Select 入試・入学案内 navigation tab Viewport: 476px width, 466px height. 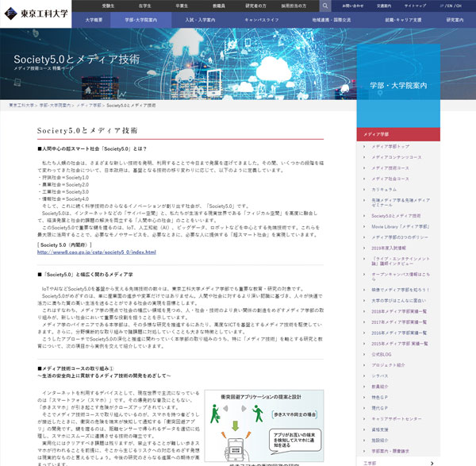[x=200, y=20]
